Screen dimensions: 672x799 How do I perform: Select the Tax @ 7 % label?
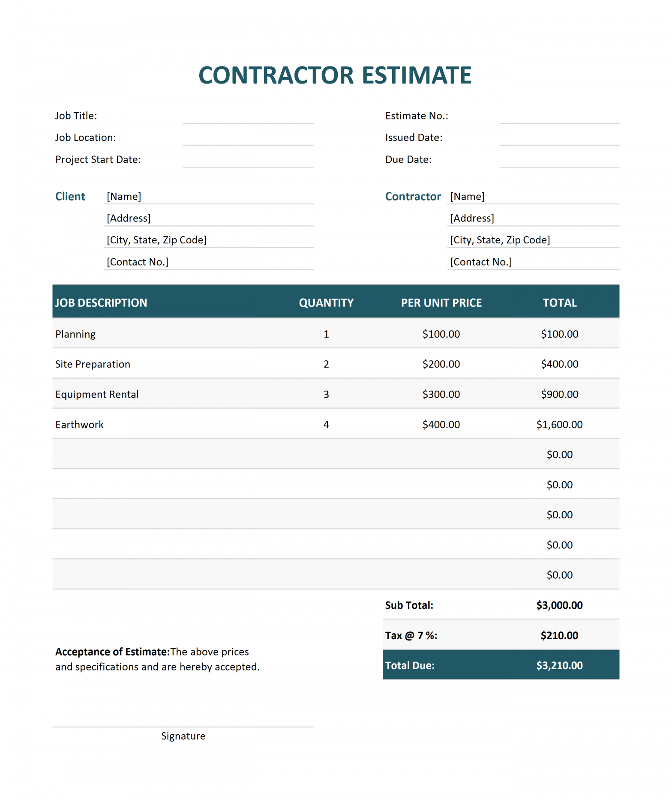tap(411, 635)
